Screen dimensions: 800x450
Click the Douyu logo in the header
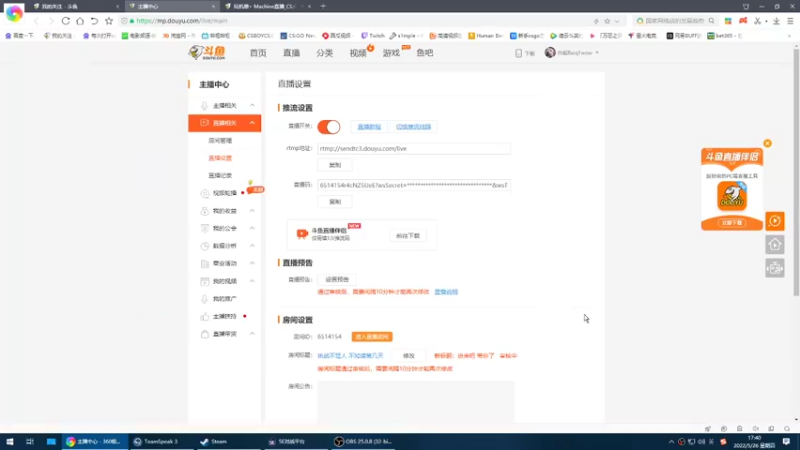208,53
